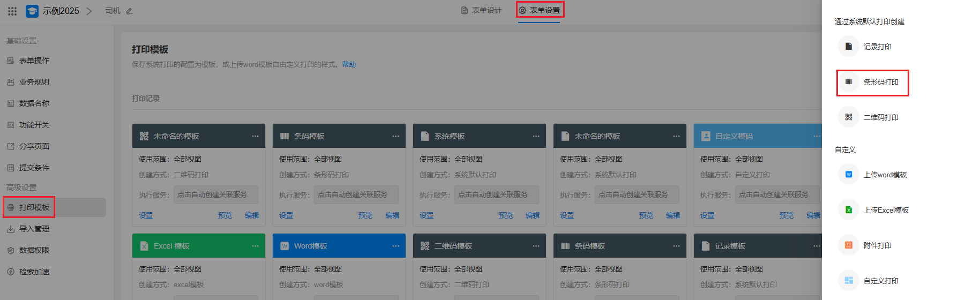Open 导入管理 in the left sidebar
This screenshot has width=980, height=300.
pos(34,229)
